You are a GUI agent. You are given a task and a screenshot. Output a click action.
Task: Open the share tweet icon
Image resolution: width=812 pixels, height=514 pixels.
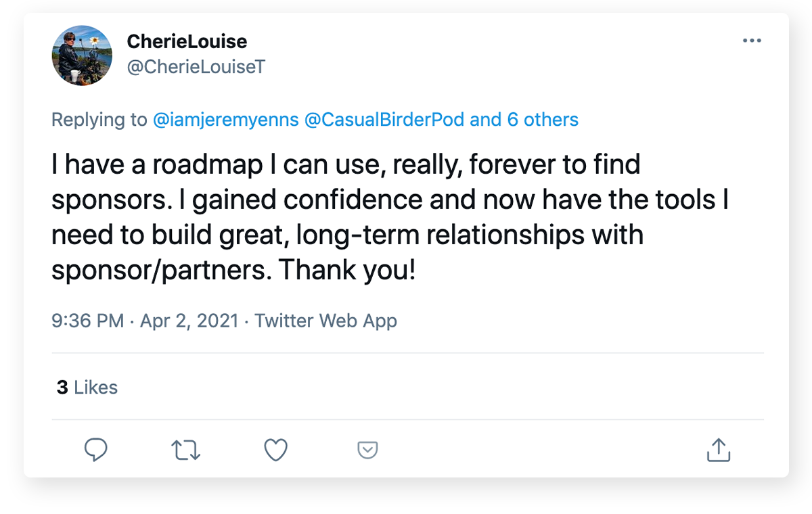click(717, 450)
